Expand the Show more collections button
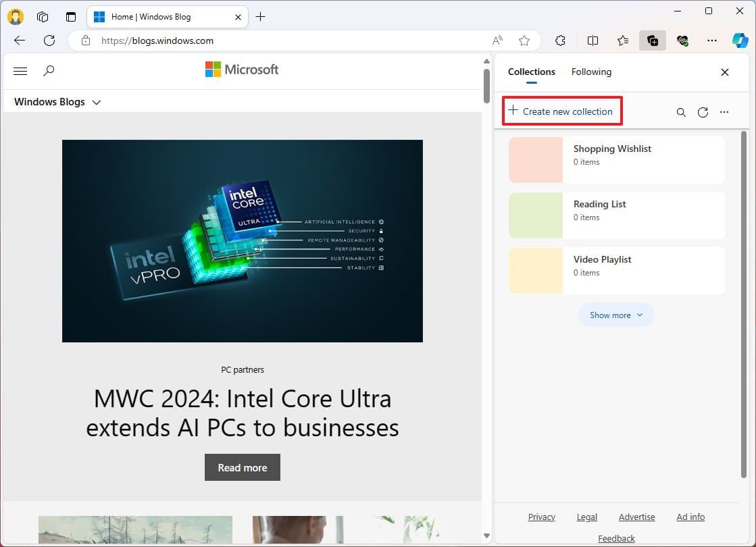Image resolution: width=756 pixels, height=547 pixels. (x=616, y=315)
